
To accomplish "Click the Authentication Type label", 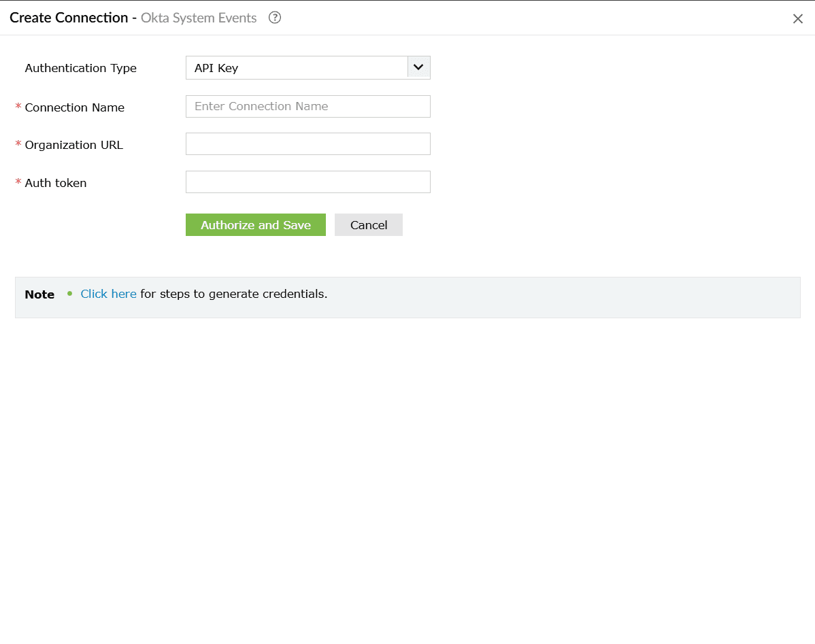I will 80,68.
